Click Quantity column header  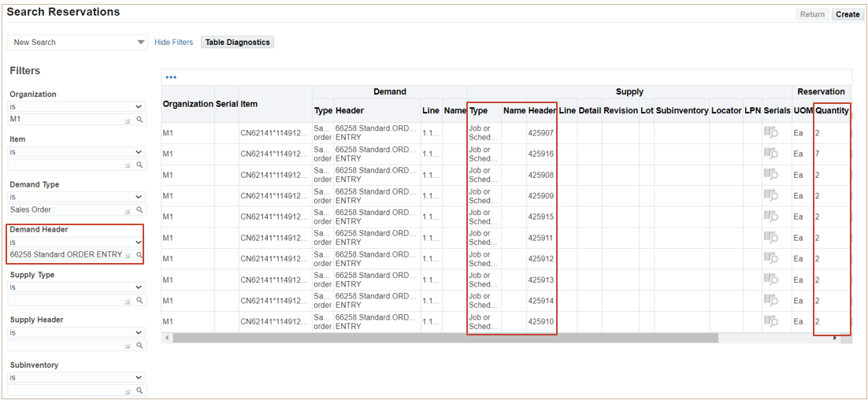[832, 111]
